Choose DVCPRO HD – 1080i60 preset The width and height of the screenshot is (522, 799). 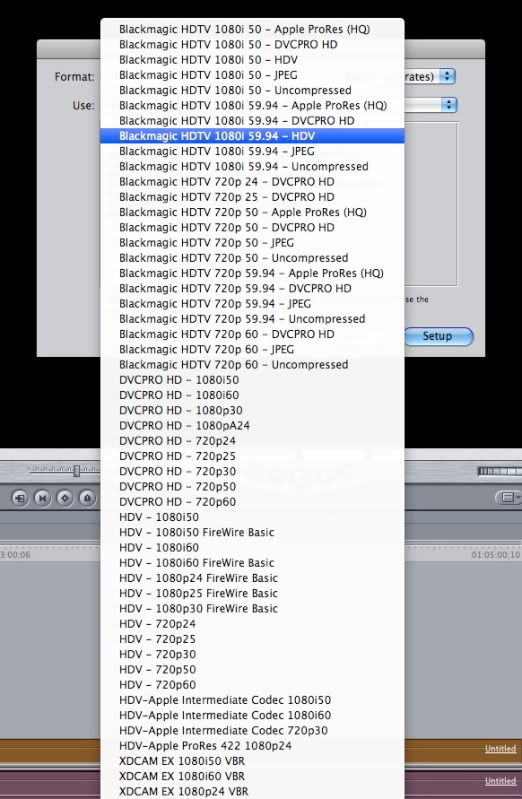[x=252, y=395]
